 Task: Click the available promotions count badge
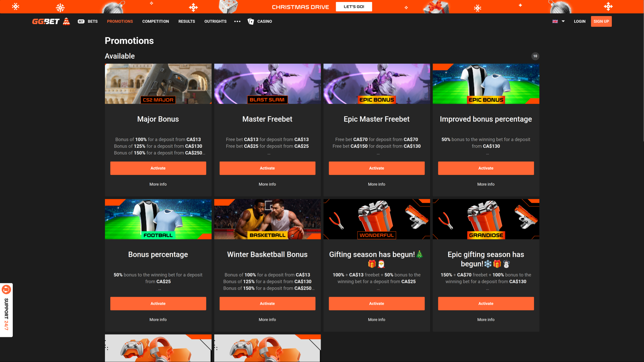click(x=535, y=56)
